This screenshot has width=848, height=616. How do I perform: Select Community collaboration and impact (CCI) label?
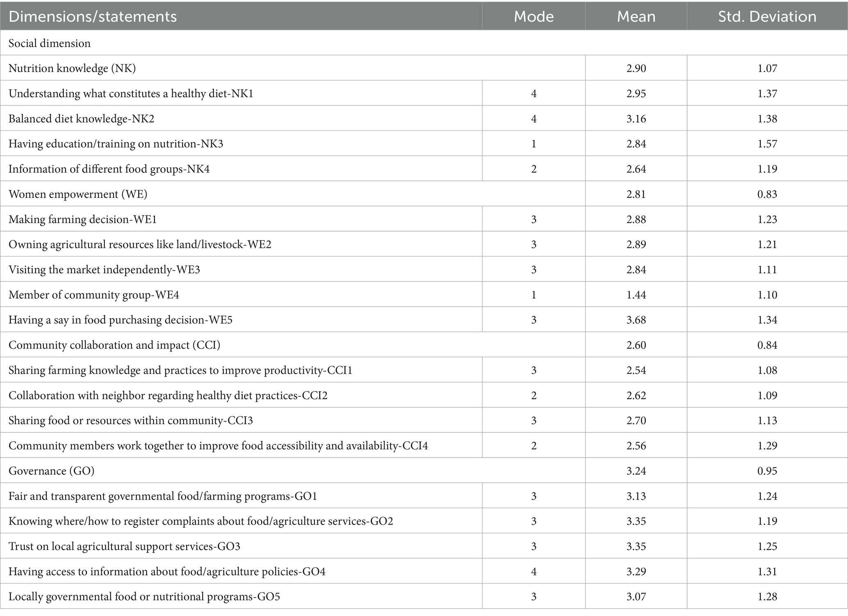tap(114, 345)
